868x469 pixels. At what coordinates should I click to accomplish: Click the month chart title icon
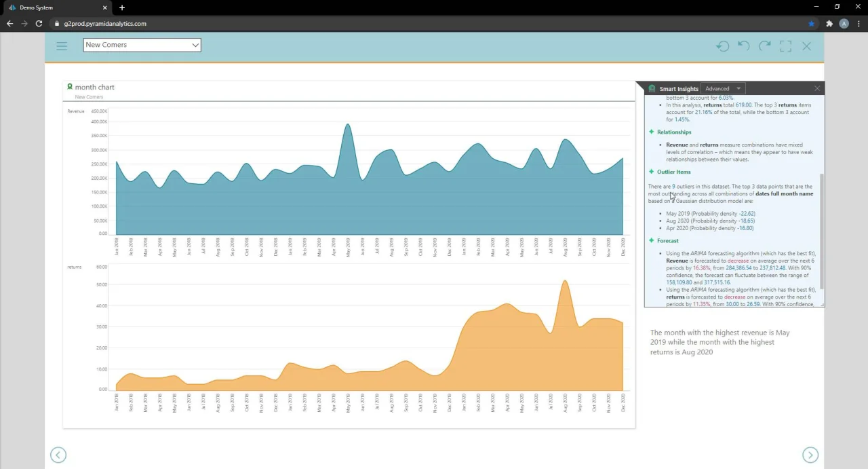(70, 87)
